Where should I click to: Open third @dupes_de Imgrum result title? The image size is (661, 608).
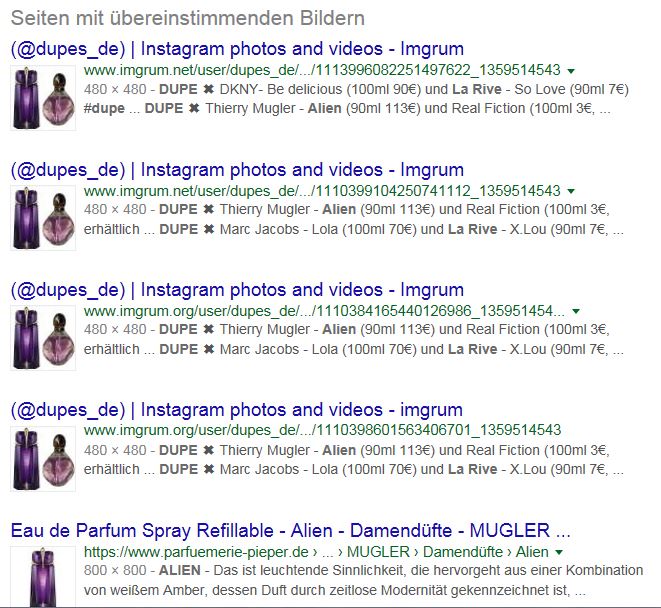(237, 291)
